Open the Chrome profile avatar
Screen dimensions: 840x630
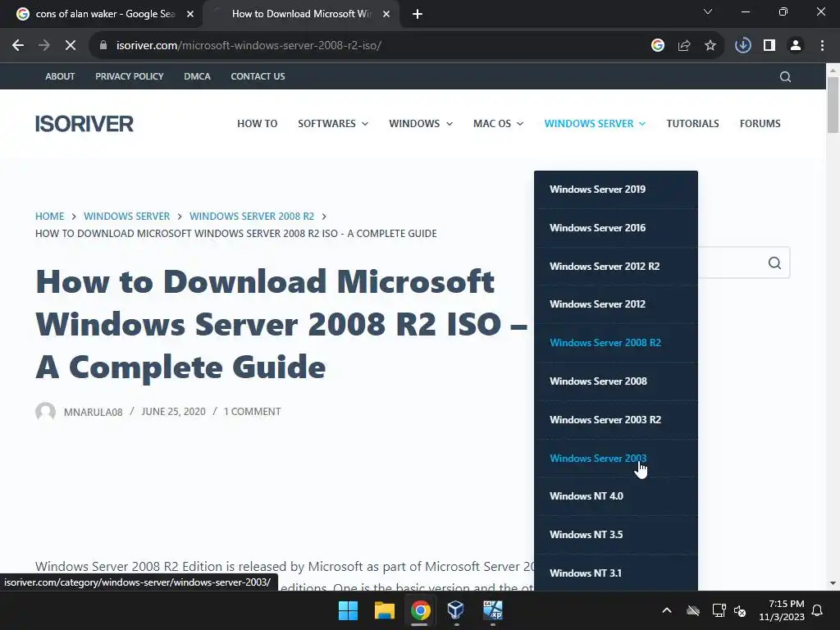point(796,46)
